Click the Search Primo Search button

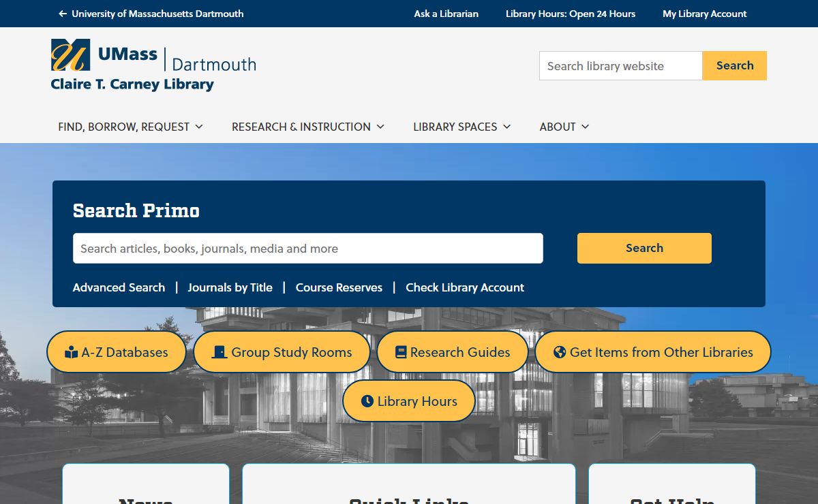pos(644,248)
